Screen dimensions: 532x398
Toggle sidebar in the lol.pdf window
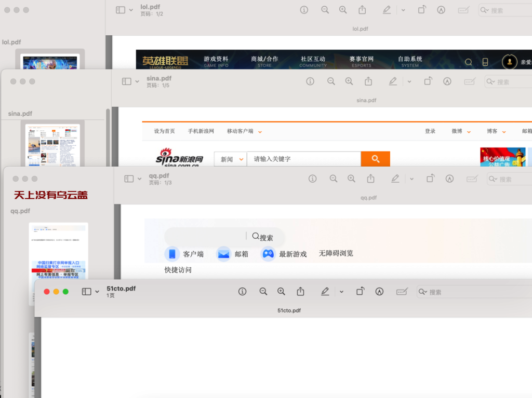pos(121,10)
